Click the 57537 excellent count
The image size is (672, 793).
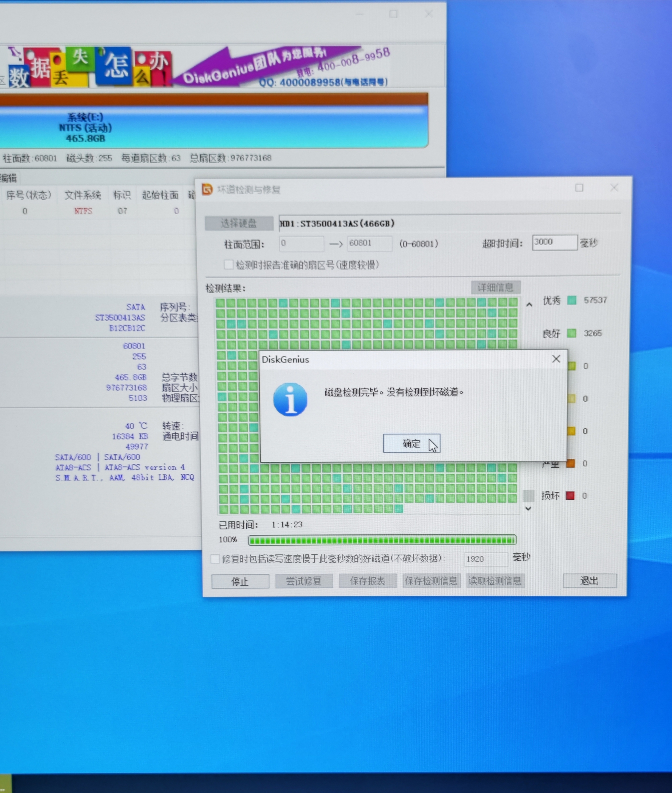[595, 300]
